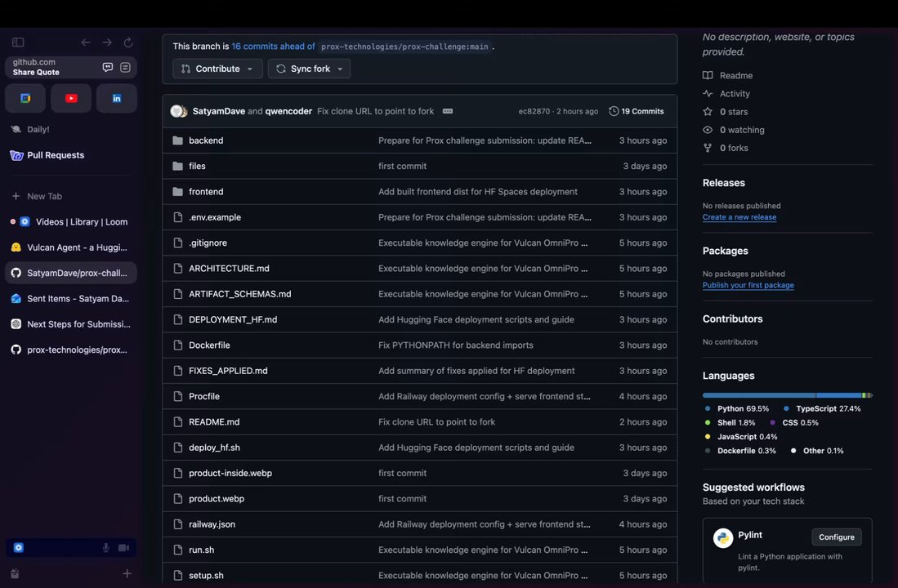This screenshot has height=588, width=898.
Task: Click the Loom recorder icon in bottom bar
Action: coord(19,548)
